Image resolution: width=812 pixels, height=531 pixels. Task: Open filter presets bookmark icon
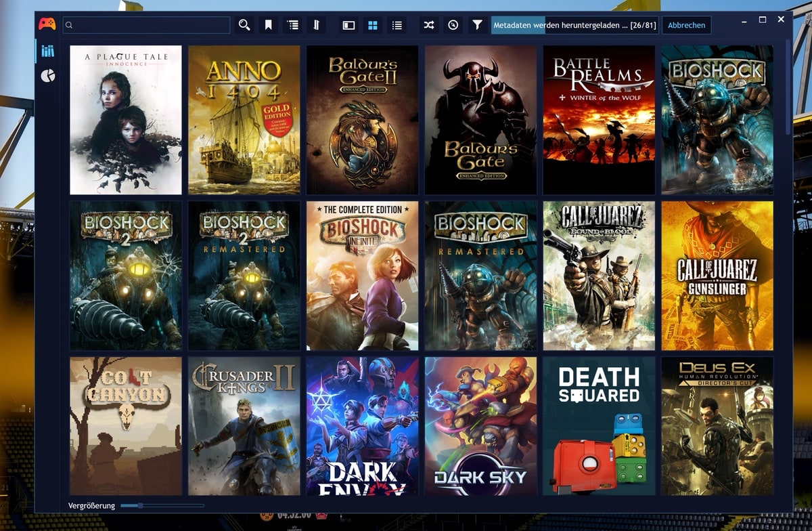[269, 25]
